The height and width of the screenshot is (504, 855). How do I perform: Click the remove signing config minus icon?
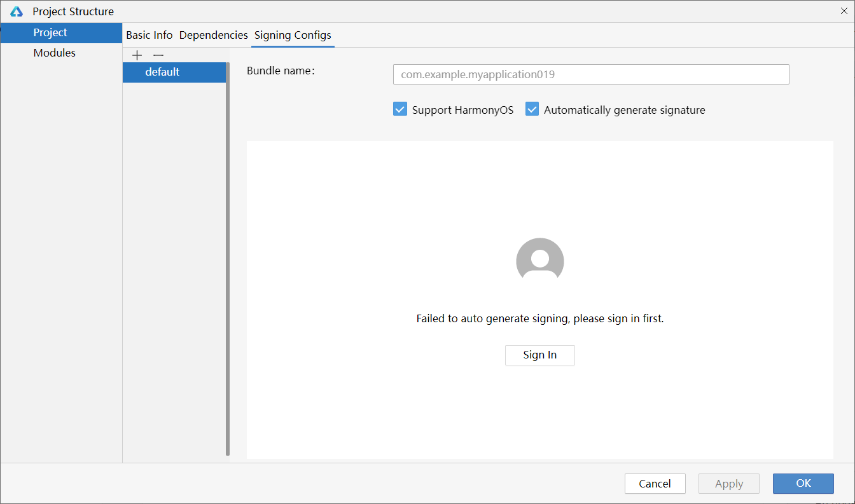[x=158, y=55]
